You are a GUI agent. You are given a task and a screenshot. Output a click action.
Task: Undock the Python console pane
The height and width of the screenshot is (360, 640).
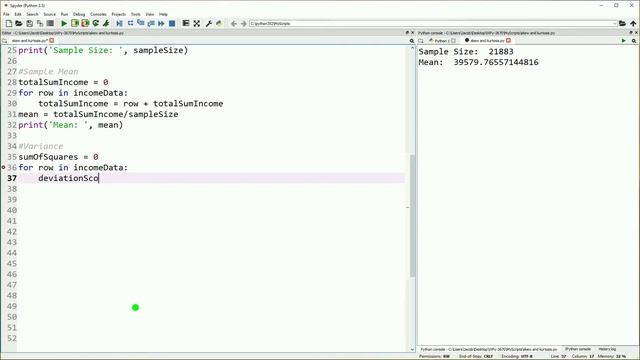(631, 32)
